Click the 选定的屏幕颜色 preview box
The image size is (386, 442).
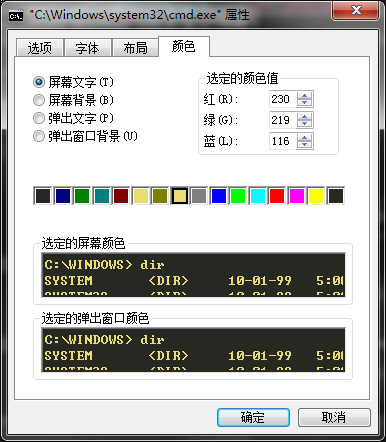coord(193,275)
